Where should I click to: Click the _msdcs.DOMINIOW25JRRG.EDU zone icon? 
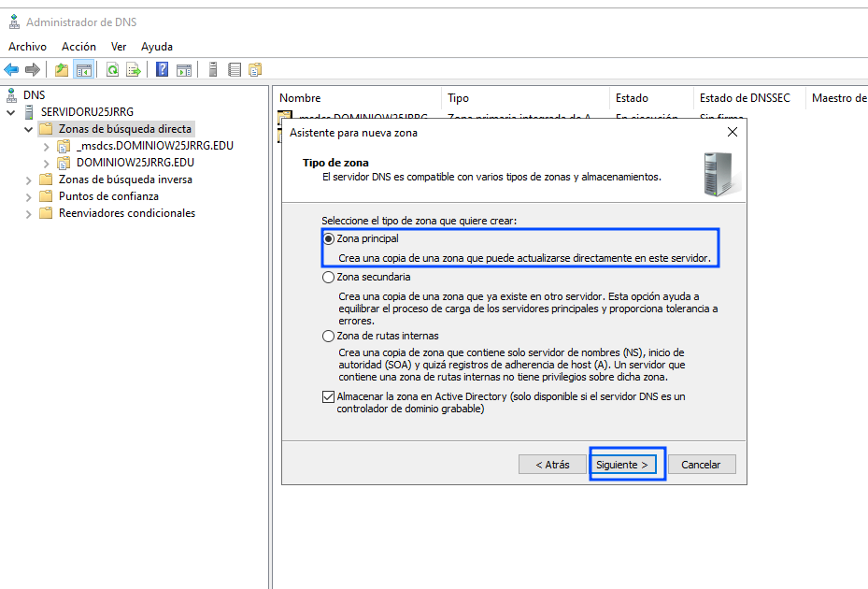[64, 146]
